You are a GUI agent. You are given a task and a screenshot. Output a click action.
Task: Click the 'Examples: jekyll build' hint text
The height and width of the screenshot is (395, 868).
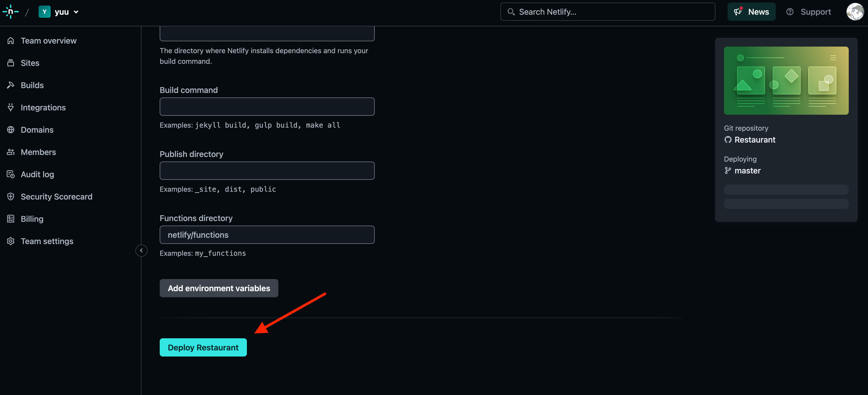pos(250,125)
